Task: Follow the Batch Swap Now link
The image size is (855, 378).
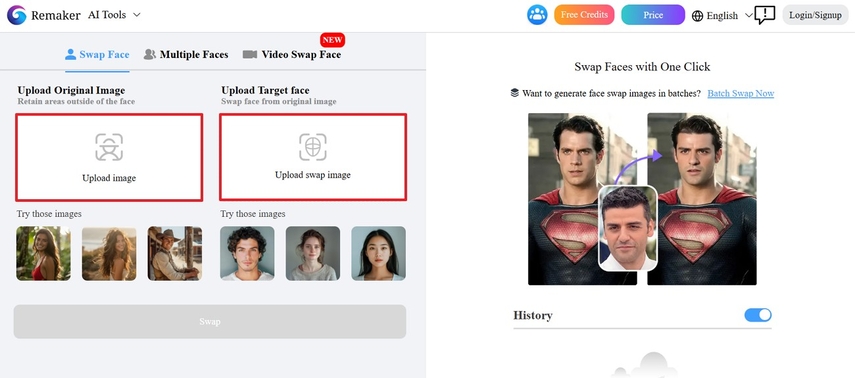Action: [x=740, y=93]
